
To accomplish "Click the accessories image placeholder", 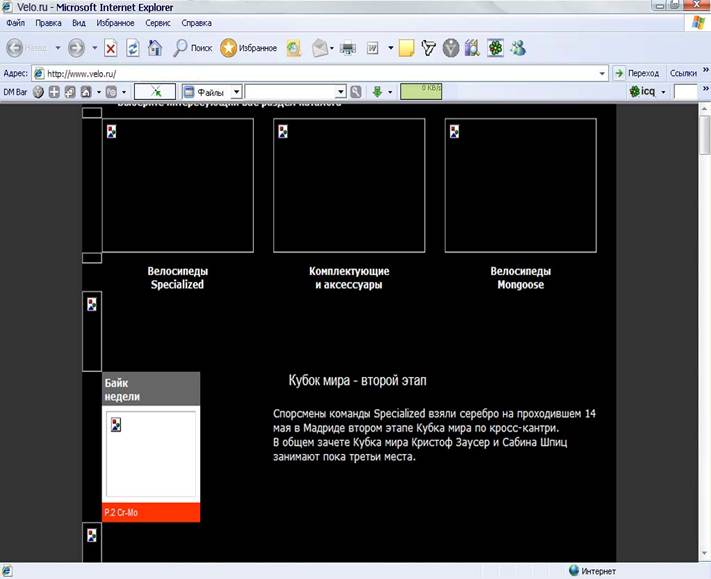I will coord(349,185).
